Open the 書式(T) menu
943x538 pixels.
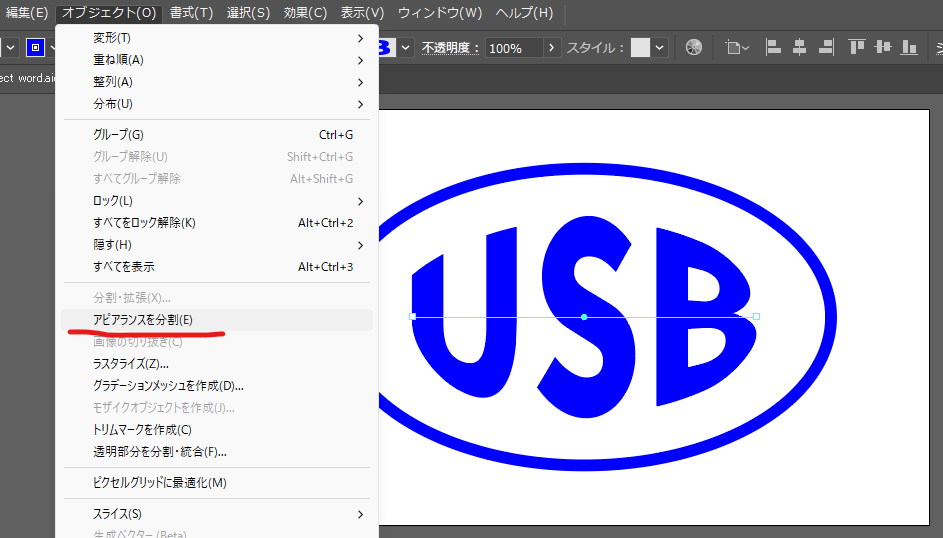point(191,13)
